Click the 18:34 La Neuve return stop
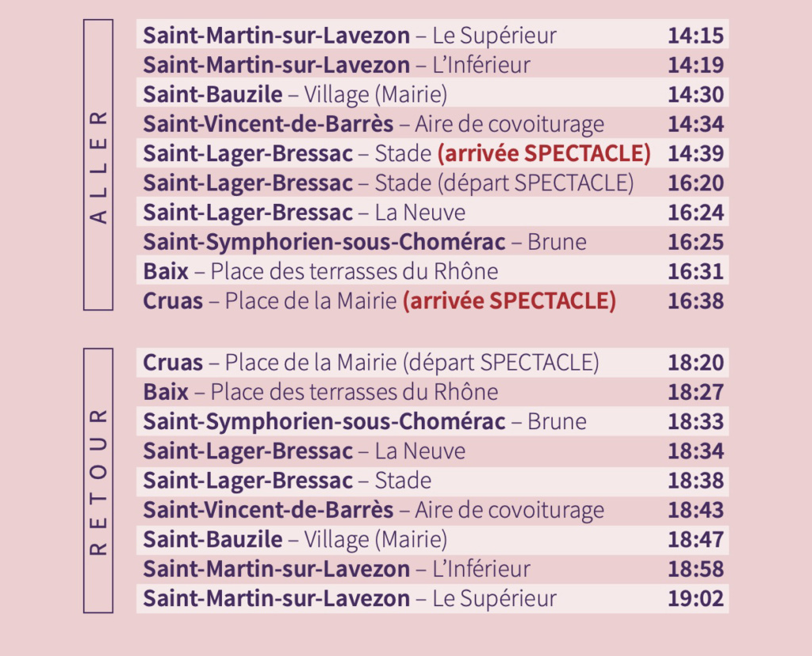Viewport: 812px width, 656px height. 304,451
